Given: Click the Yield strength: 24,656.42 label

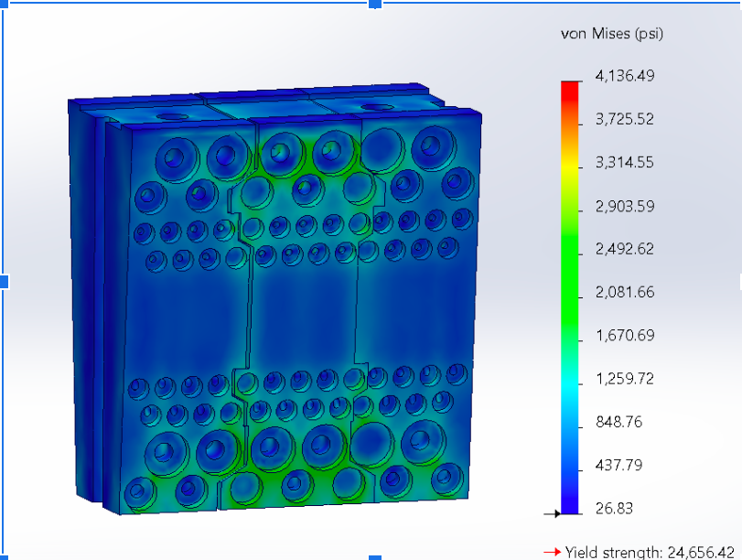Looking at the screenshot, I should click(x=650, y=553).
